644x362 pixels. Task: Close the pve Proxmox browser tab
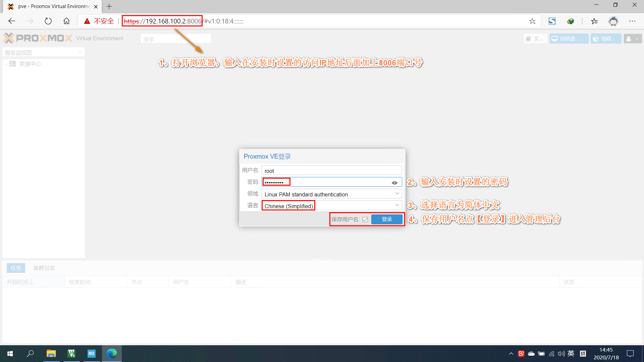[x=96, y=6]
